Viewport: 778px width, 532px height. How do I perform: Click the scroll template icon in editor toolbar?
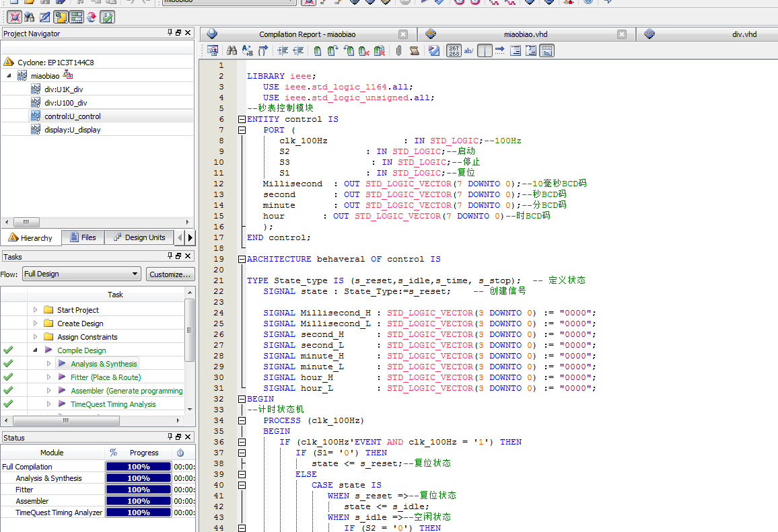click(415, 50)
